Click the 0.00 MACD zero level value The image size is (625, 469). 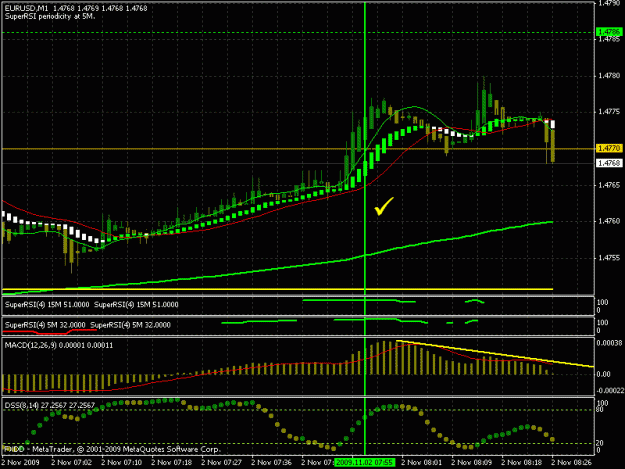604,374
